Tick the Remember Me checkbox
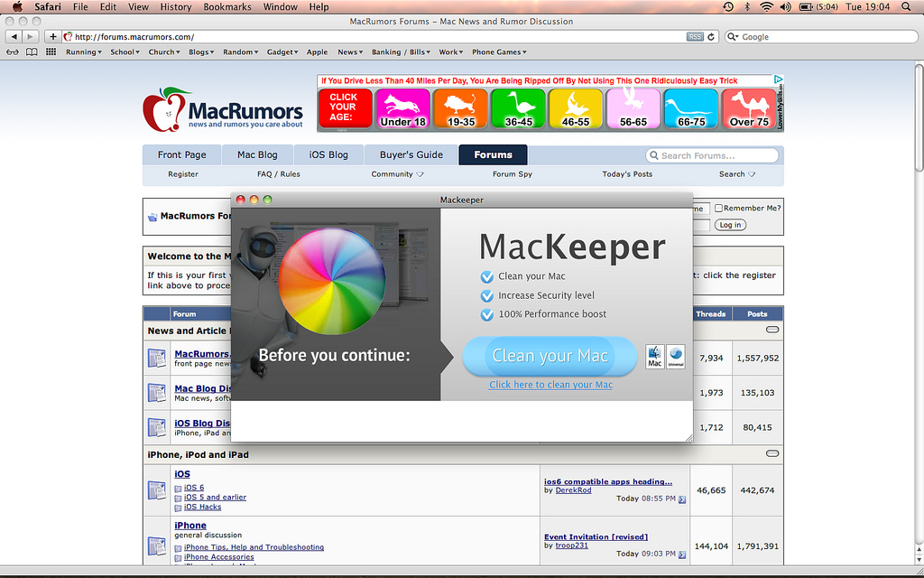 click(x=718, y=208)
